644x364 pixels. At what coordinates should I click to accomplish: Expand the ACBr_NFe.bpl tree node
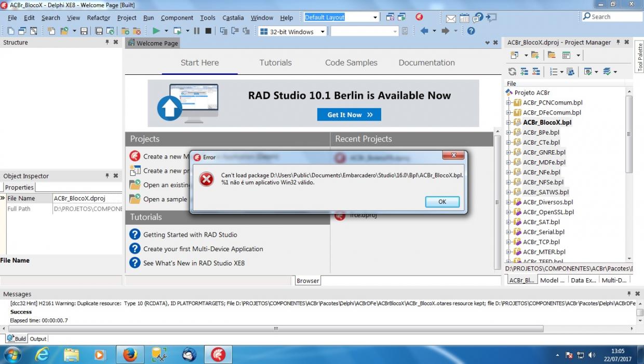click(x=508, y=172)
